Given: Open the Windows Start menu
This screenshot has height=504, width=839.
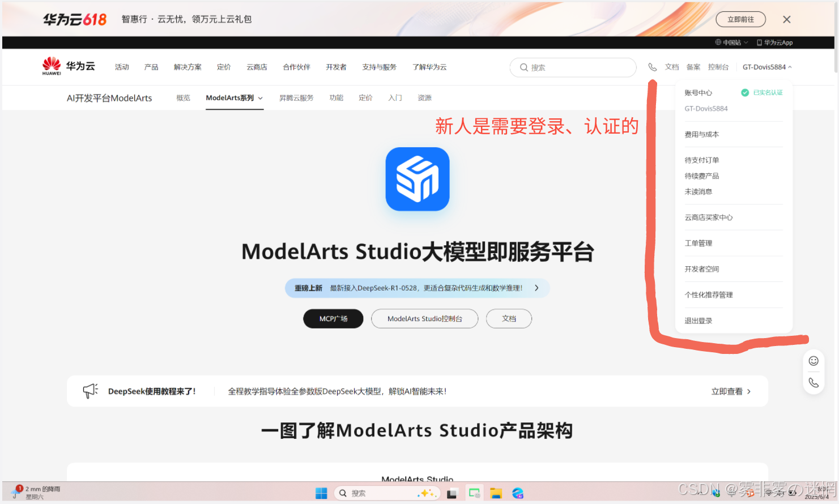Looking at the screenshot, I should pyautogui.click(x=321, y=493).
